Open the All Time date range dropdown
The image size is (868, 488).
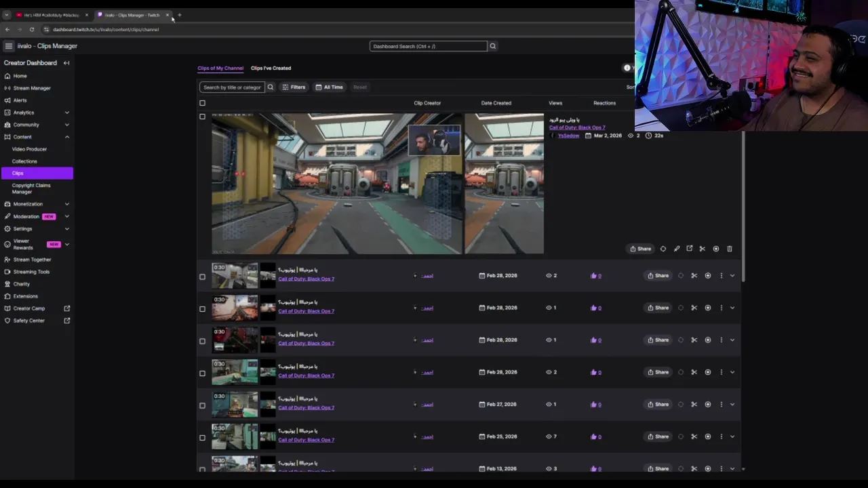point(330,87)
